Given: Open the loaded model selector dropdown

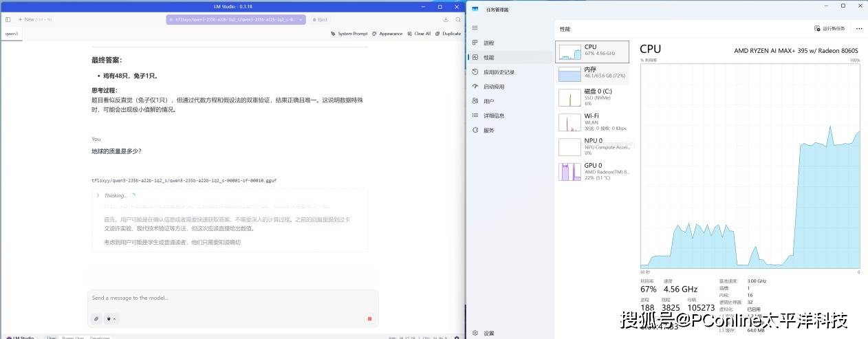Looking at the screenshot, I should click(235, 19).
